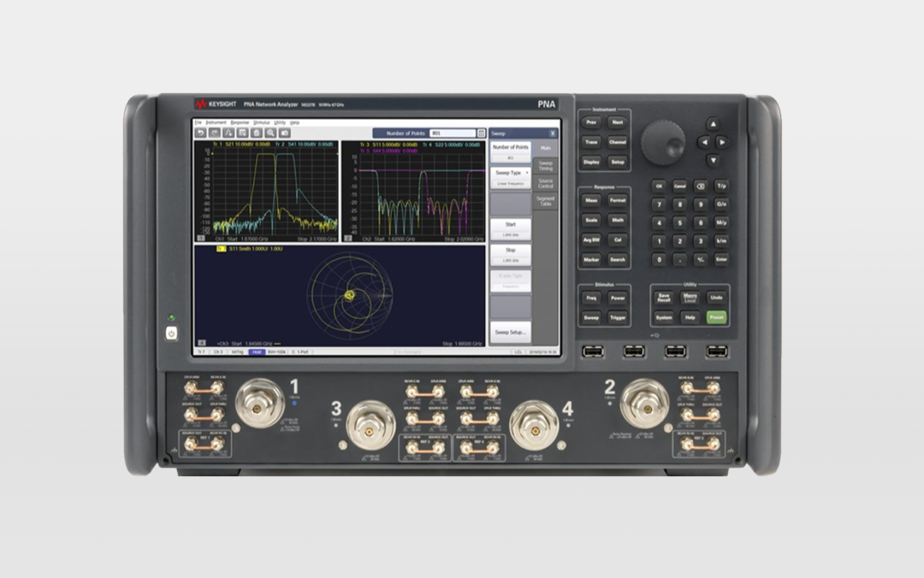The image size is (924, 578).
Task: Tap the down arrow navigation key
Action: (x=713, y=160)
